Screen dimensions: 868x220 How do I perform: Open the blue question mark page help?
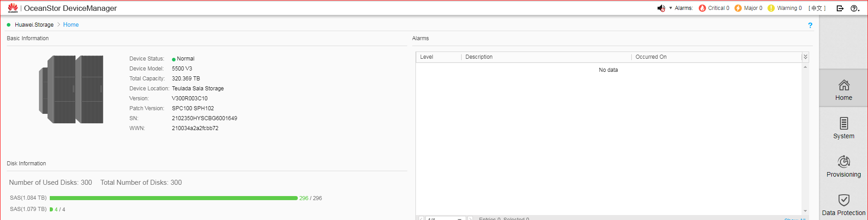pos(810,25)
